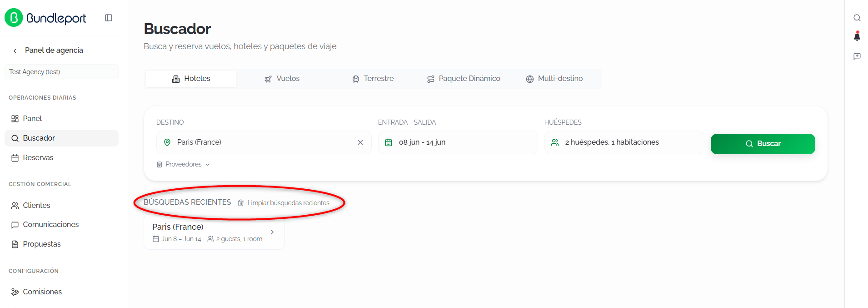Click the icon next to Comisiones
The height and width of the screenshot is (308, 868).
[x=15, y=292]
